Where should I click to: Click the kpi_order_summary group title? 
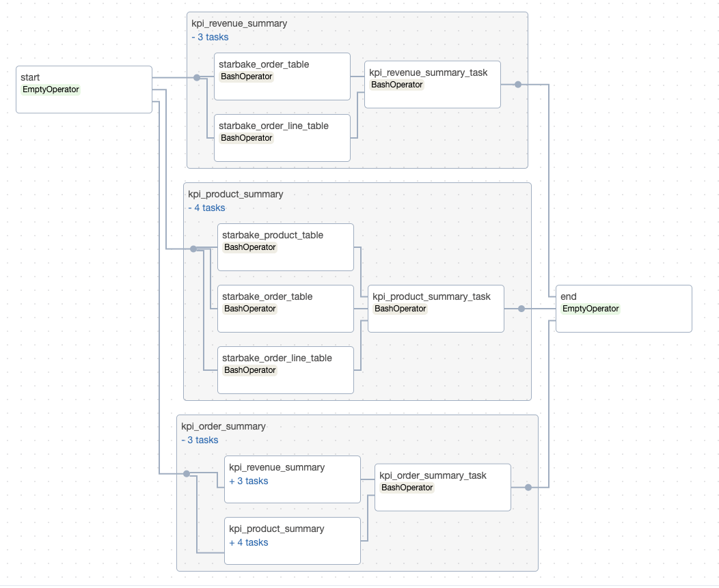coord(223,426)
